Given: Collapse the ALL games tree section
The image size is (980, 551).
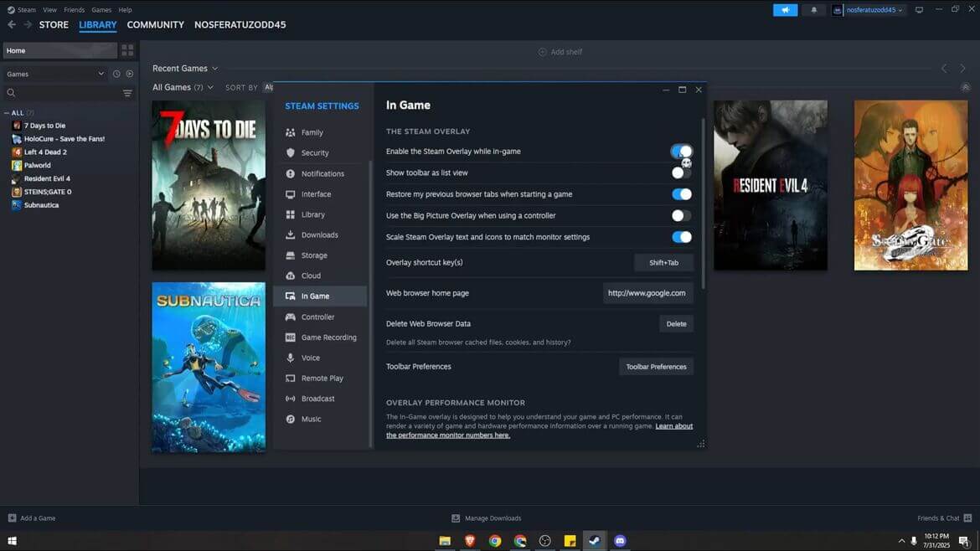Looking at the screenshot, I should click(7, 113).
